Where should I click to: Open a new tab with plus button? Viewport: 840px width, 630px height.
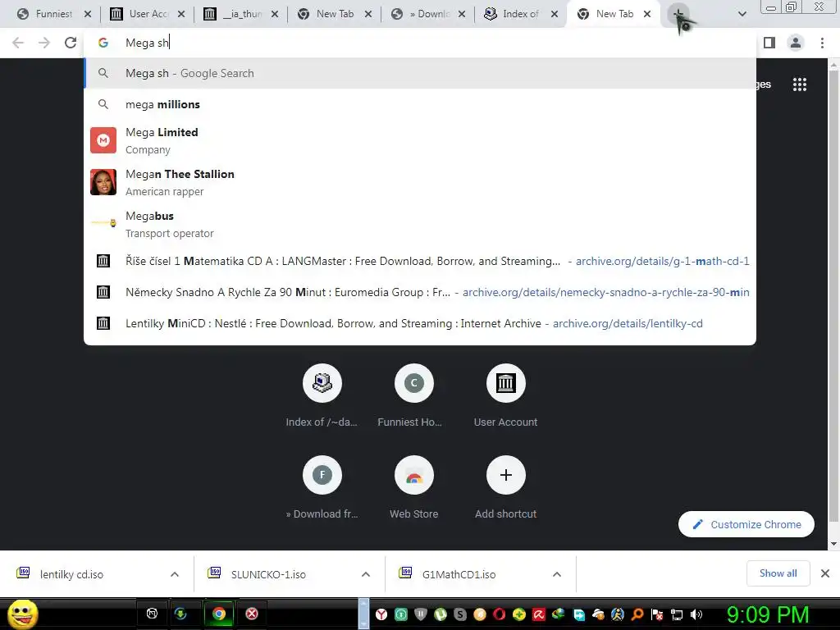click(x=678, y=15)
